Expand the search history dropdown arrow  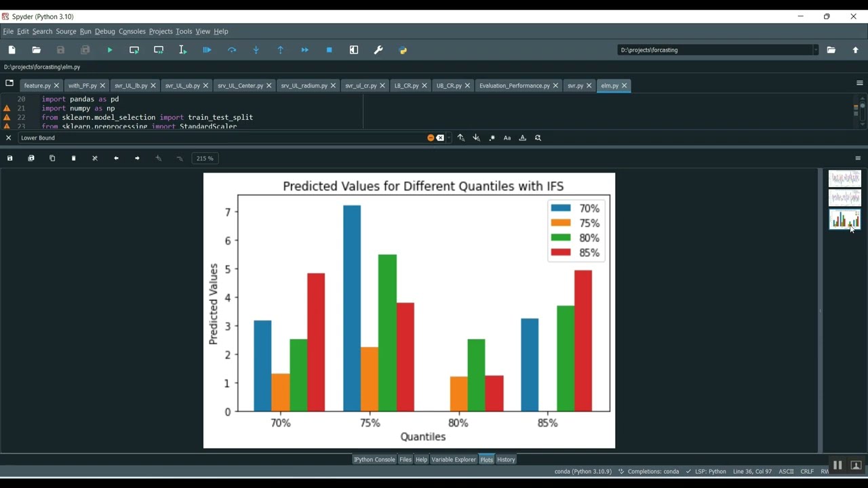coord(449,138)
